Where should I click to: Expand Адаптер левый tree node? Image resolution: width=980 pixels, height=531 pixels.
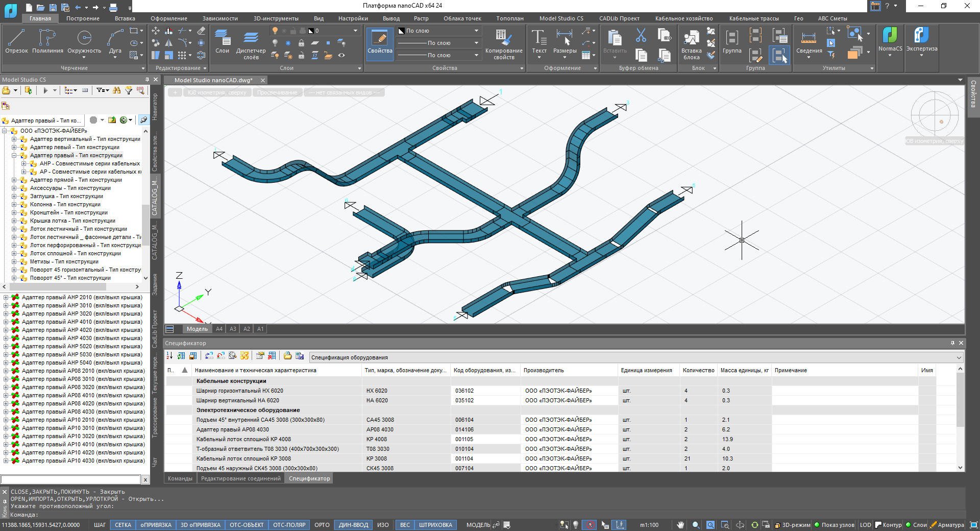point(14,147)
